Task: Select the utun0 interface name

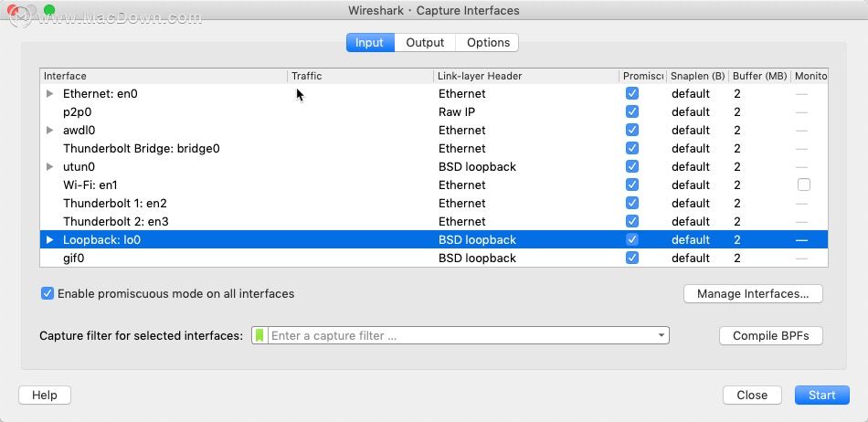Action: click(79, 166)
